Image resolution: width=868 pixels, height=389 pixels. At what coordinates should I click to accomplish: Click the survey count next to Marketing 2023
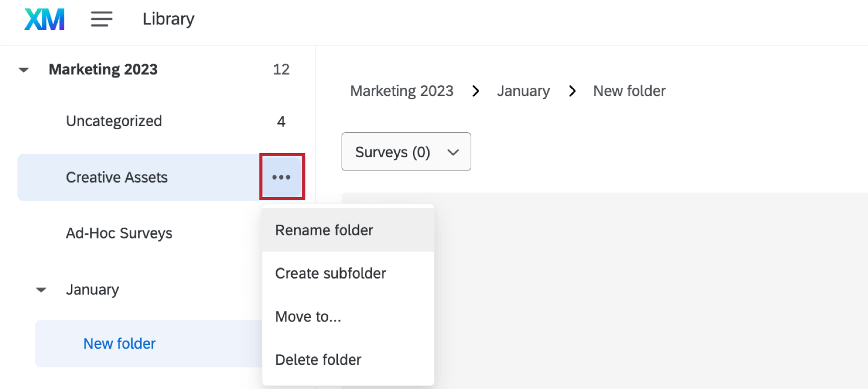point(281,69)
